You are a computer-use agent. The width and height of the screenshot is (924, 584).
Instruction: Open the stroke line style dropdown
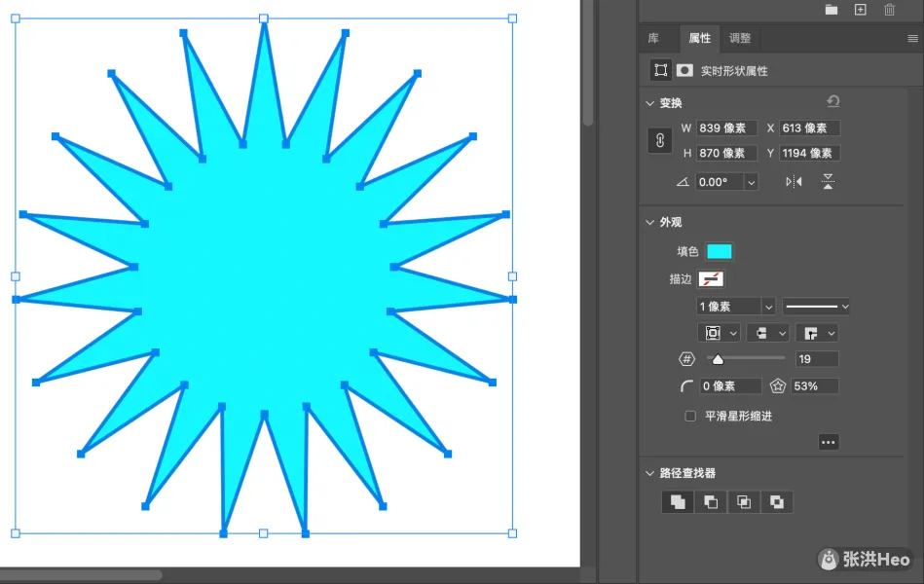pos(816,307)
